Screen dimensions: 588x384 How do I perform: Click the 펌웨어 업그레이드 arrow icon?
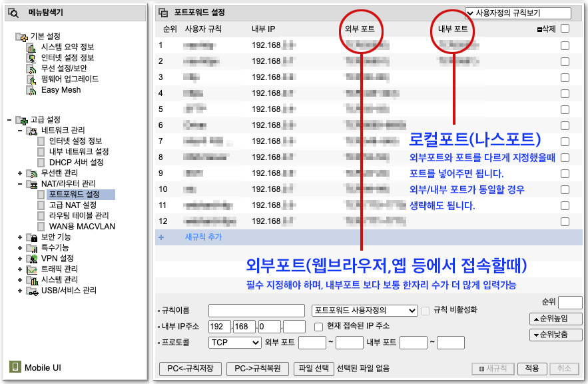point(31,79)
